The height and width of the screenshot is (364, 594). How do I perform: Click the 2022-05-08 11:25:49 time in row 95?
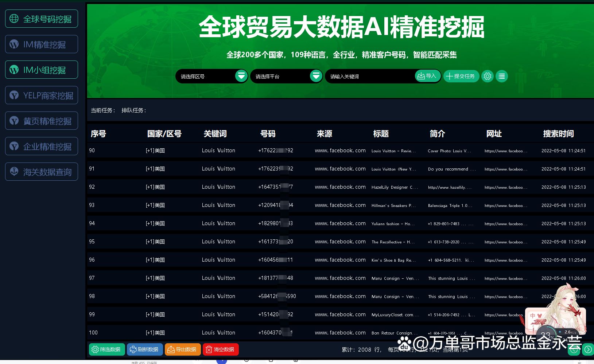coord(564,242)
